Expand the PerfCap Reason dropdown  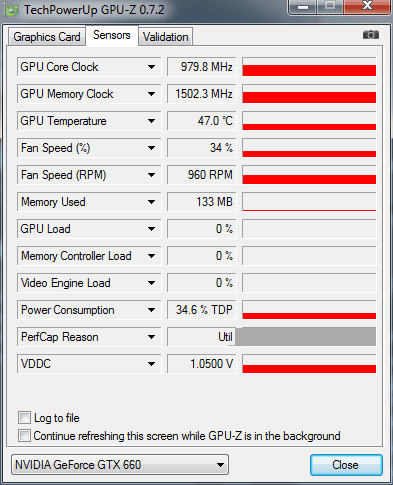pos(151,337)
